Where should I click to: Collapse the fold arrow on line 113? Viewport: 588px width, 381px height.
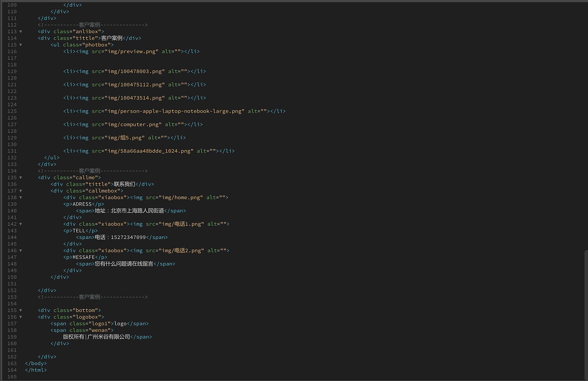[x=21, y=32]
